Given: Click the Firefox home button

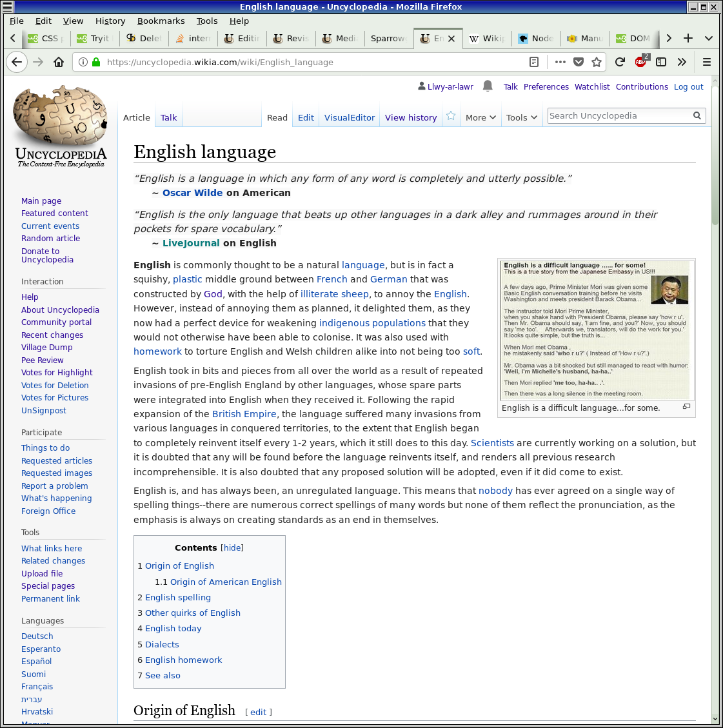Looking at the screenshot, I should coord(59,62).
